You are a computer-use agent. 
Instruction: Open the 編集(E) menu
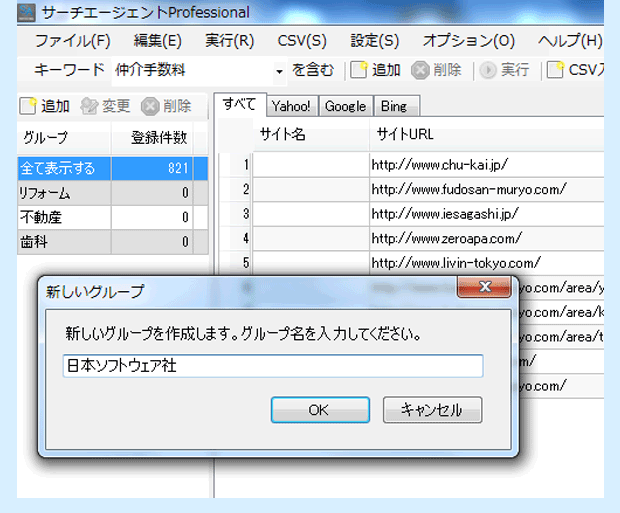coord(157,40)
